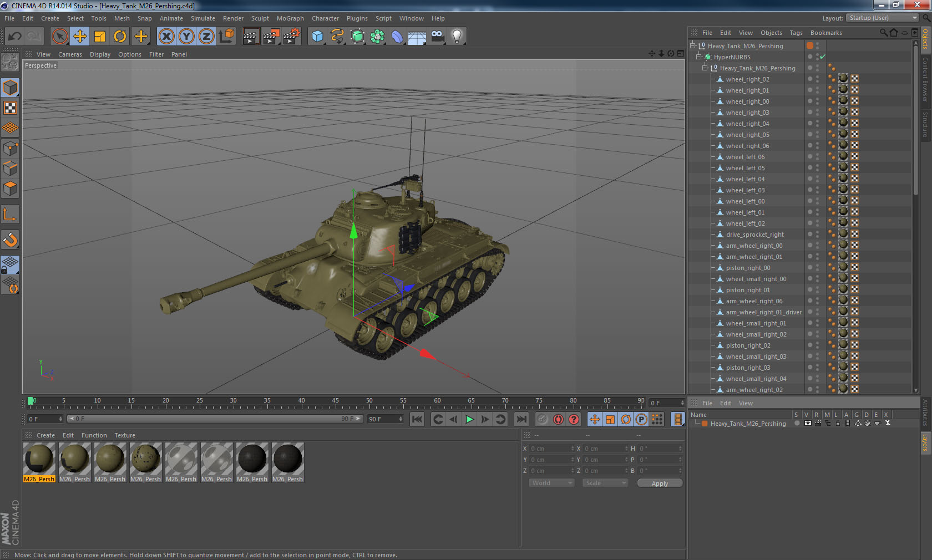Add a Floor environment object

pyautogui.click(x=417, y=37)
